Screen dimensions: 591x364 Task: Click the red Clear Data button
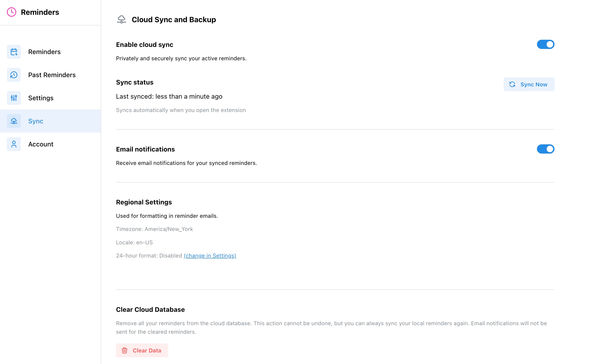pos(142,350)
